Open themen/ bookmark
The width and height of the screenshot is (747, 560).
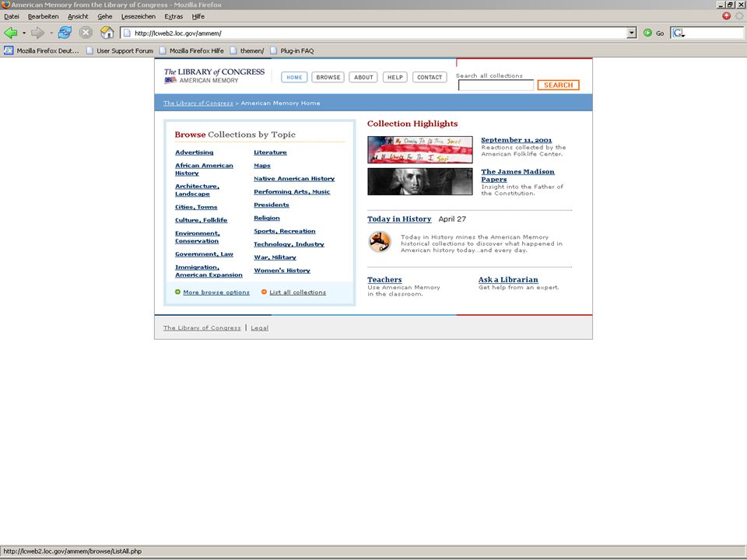pyautogui.click(x=247, y=51)
